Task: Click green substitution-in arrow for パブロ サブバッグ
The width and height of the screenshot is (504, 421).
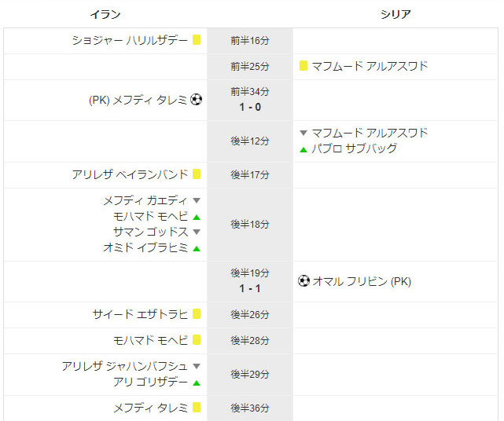Action: pyautogui.click(x=304, y=150)
